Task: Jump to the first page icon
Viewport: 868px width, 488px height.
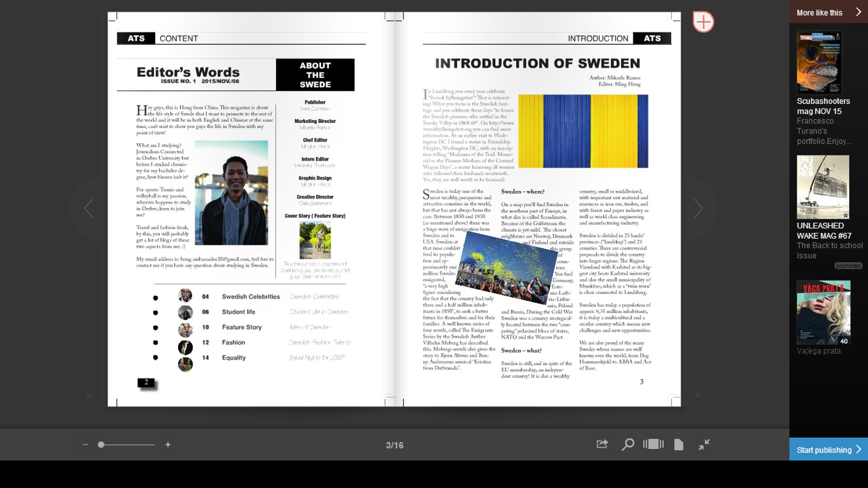Action: (89, 395)
